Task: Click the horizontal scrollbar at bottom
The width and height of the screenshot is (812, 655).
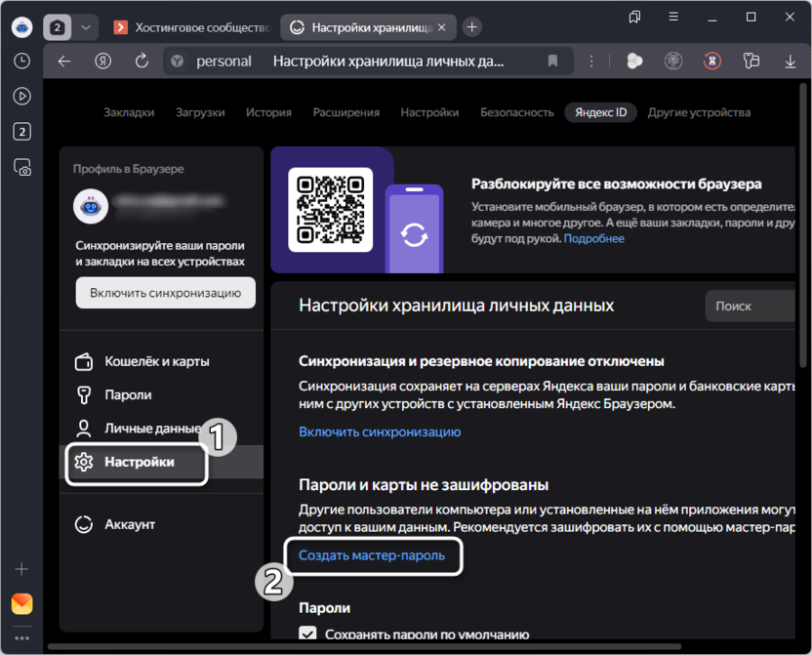Action: pos(365,647)
